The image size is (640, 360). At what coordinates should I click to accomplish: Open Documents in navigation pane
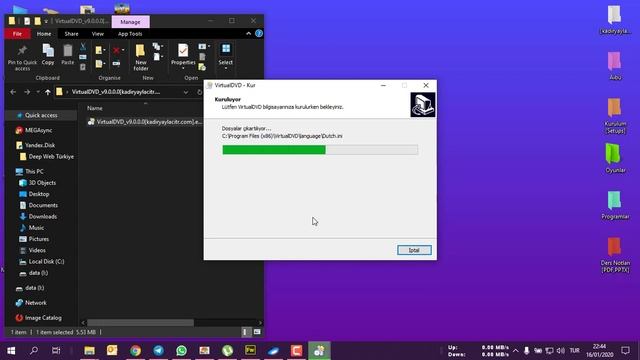[x=38, y=205]
